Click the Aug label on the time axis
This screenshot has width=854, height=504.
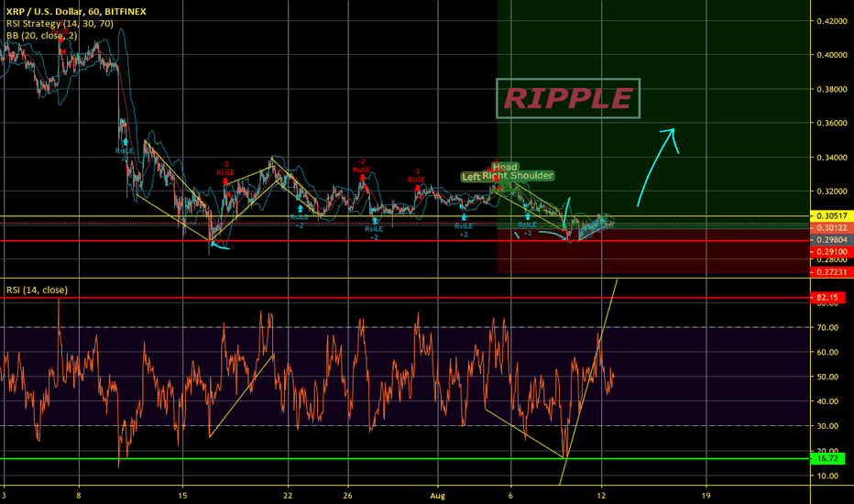[437, 496]
